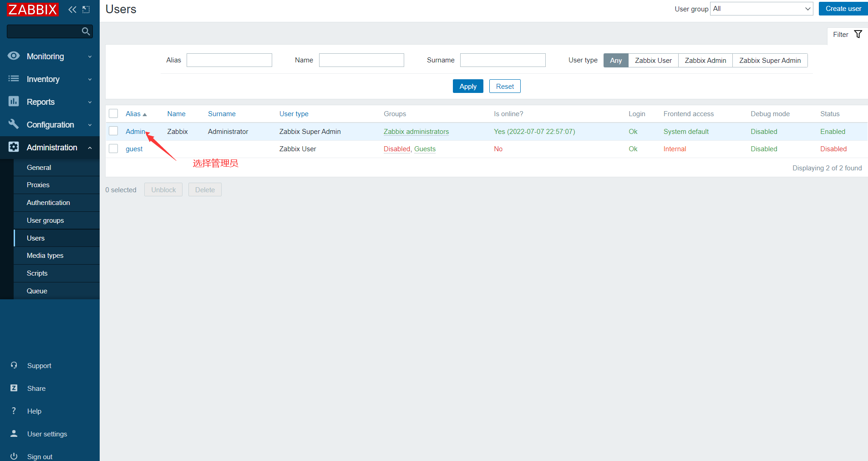Click the Delete button

(205, 190)
